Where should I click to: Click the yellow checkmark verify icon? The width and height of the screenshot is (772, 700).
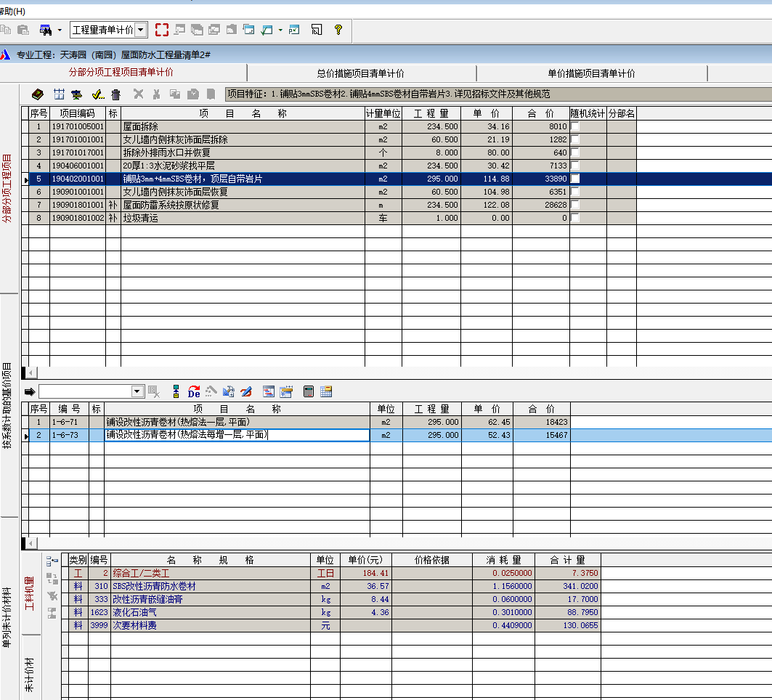point(98,94)
